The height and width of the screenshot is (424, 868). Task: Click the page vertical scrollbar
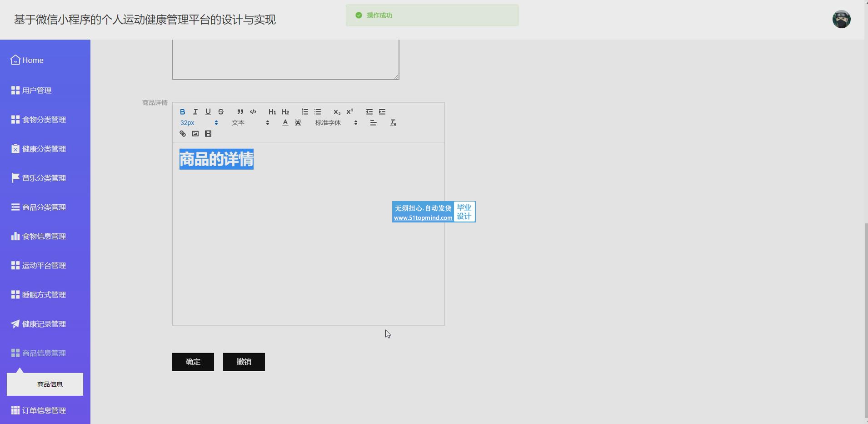pyautogui.click(x=866, y=321)
